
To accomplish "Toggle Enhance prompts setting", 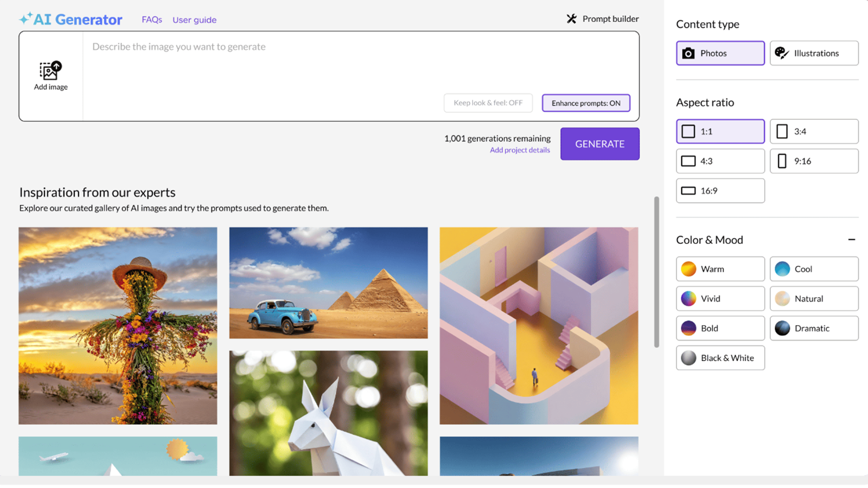I will [586, 103].
